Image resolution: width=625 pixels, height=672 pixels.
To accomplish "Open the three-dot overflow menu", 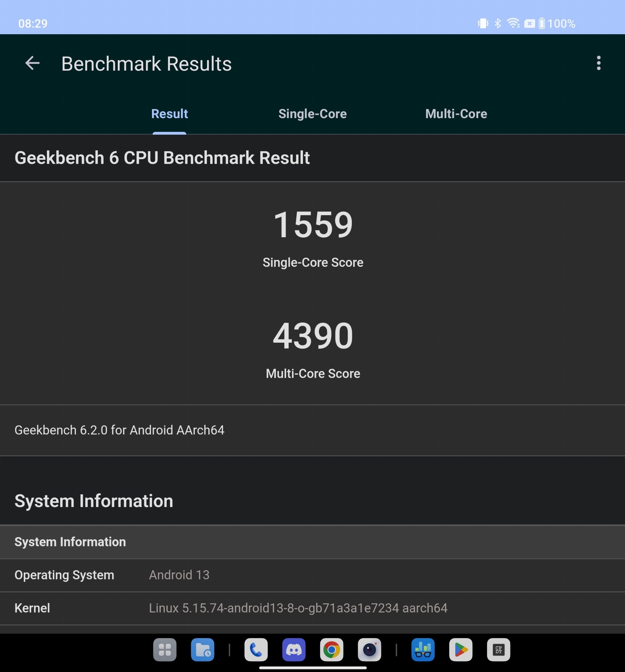I will (x=599, y=63).
